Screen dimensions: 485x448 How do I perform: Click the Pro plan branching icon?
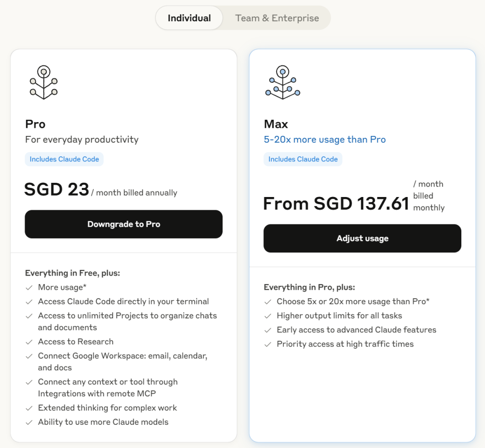(x=44, y=82)
